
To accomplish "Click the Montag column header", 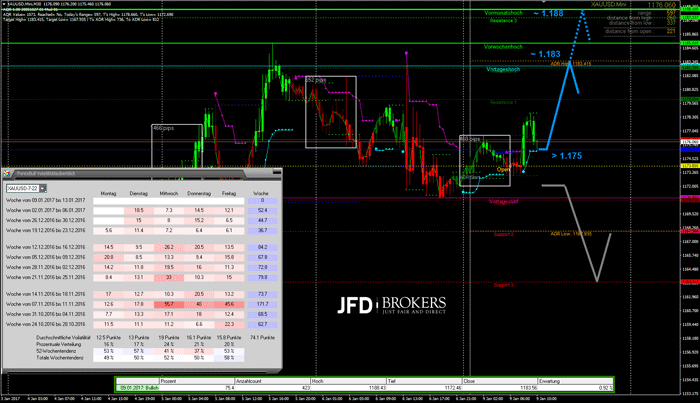I will coord(110,193).
